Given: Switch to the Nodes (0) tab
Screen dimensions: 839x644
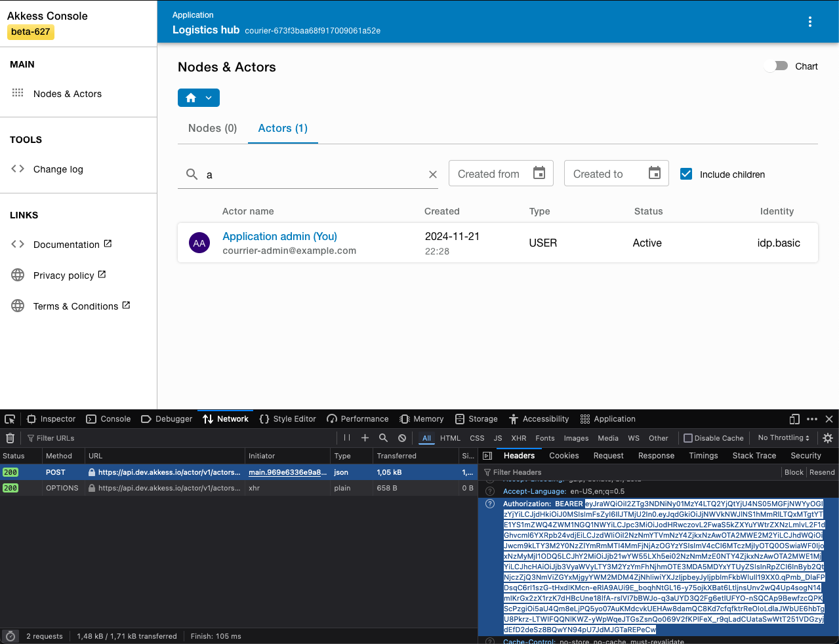Looking at the screenshot, I should tap(212, 128).
